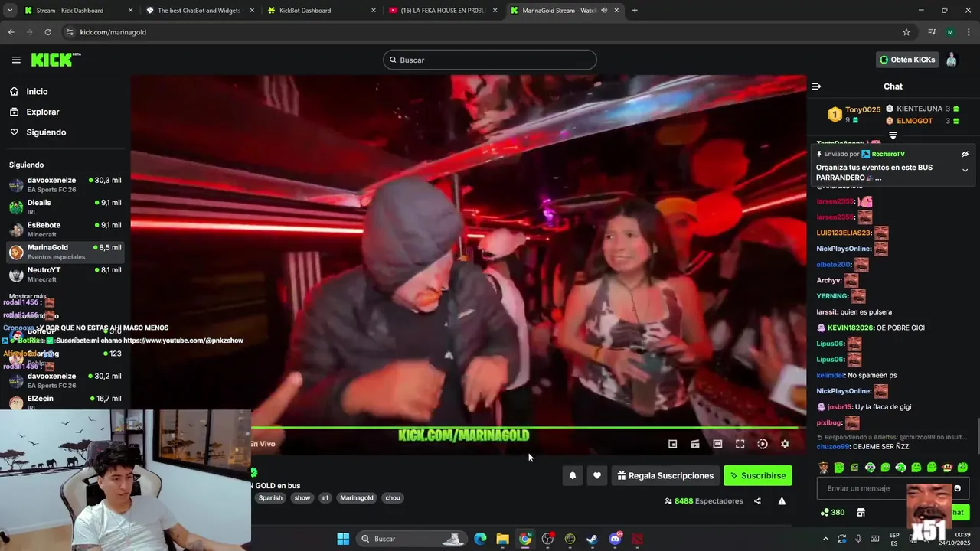Bookmark this page with the star icon
The width and height of the screenshot is (980, 551).
tap(906, 32)
